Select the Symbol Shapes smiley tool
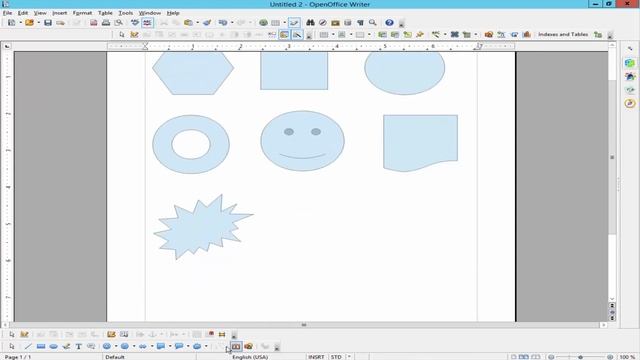The width and height of the screenshot is (640, 360). (x=125, y=347)
